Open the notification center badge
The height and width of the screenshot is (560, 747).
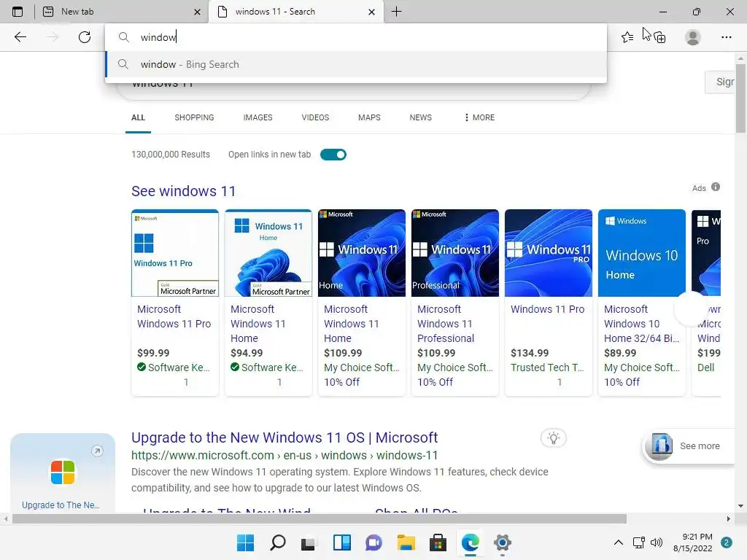[727, 542]
